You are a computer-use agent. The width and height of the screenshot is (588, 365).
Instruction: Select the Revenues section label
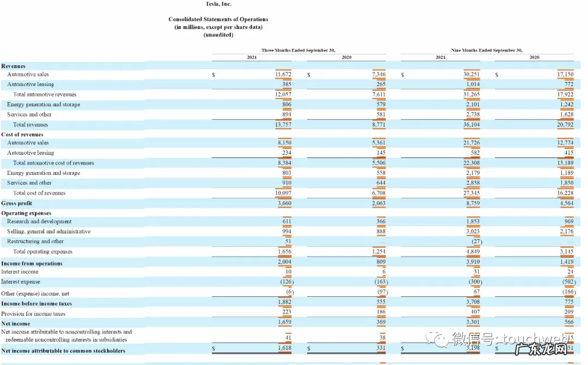[x=14, y=66]
